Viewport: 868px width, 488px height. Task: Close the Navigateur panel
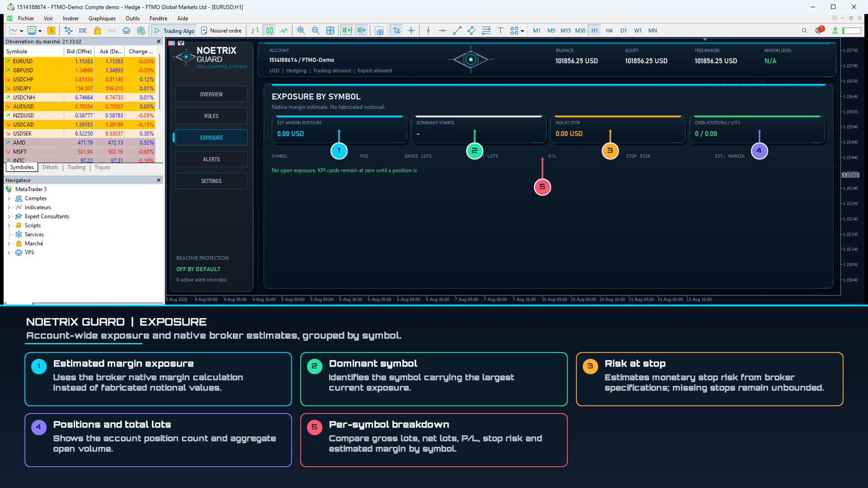[159, 180]
